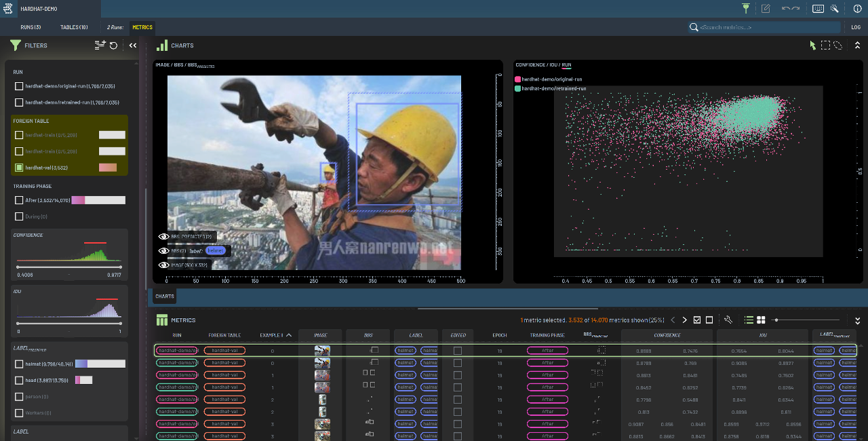
Task: Toggle visibility of BBS predicted layer
Action: pyautogui.click(x=163, y=237)
